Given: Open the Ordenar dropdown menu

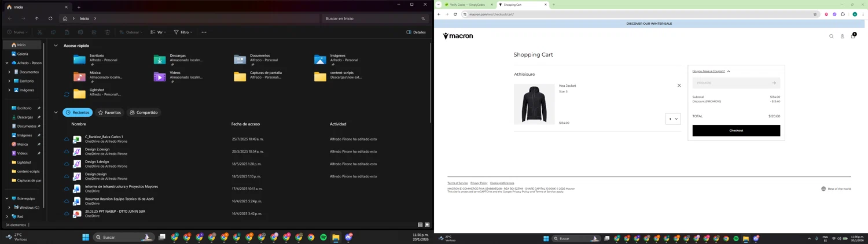Looking at the screenshot, I should point(131,32).
